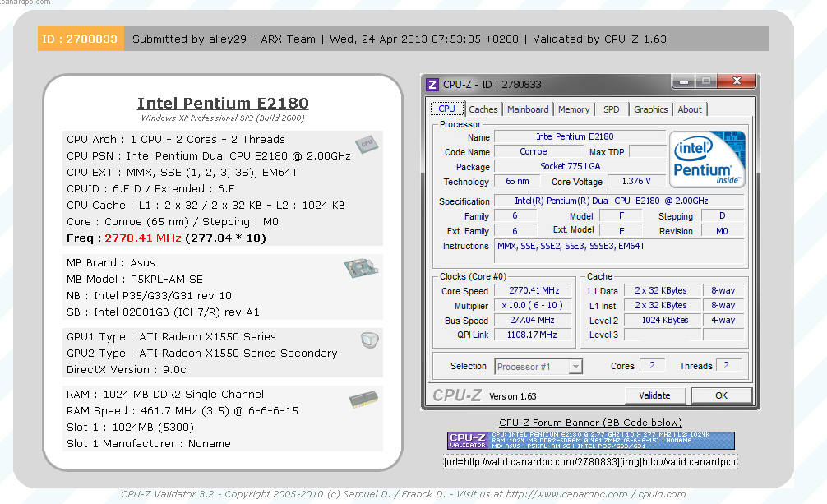Click the Validate button
This screenshot has height=504, width=827.
pos(654,395)
